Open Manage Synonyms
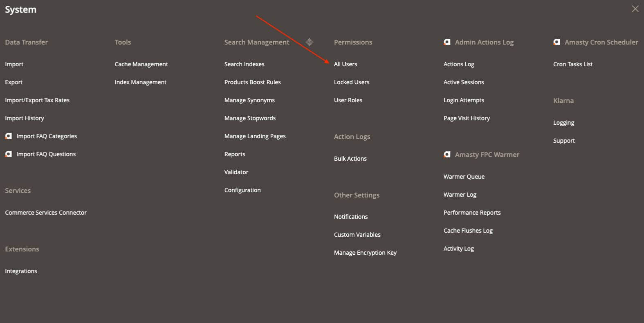 [249, 100]
